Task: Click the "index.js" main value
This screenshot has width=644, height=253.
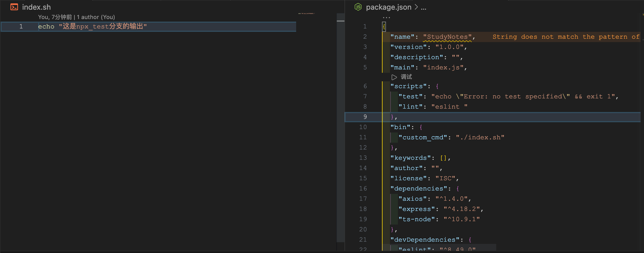Action: 443,67
